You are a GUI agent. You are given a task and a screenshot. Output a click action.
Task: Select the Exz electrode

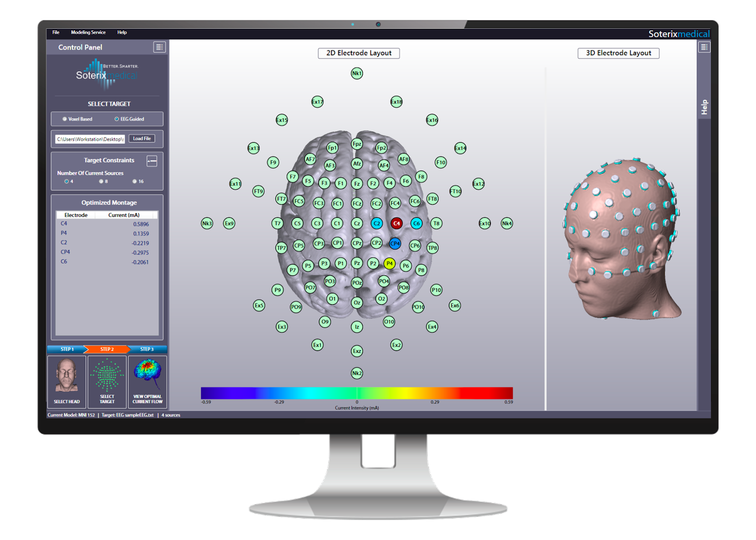(357, 351)
